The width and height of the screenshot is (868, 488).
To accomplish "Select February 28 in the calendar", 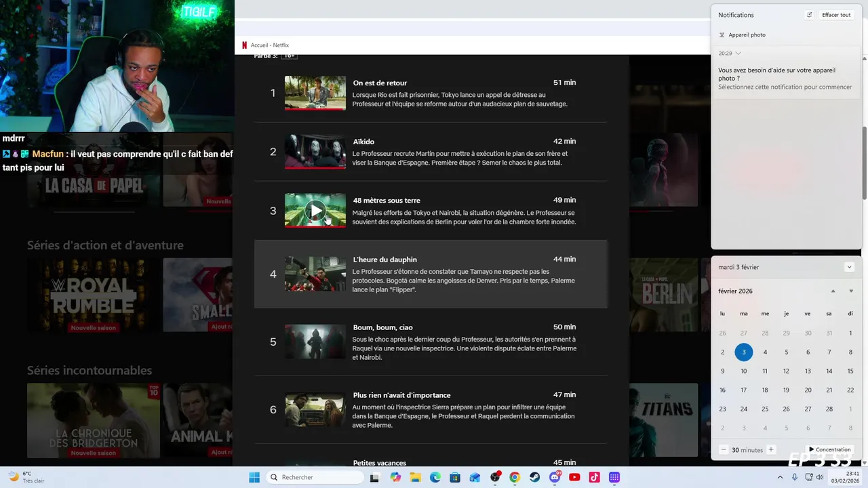I will pyautogui.click(x=829, y=409).
